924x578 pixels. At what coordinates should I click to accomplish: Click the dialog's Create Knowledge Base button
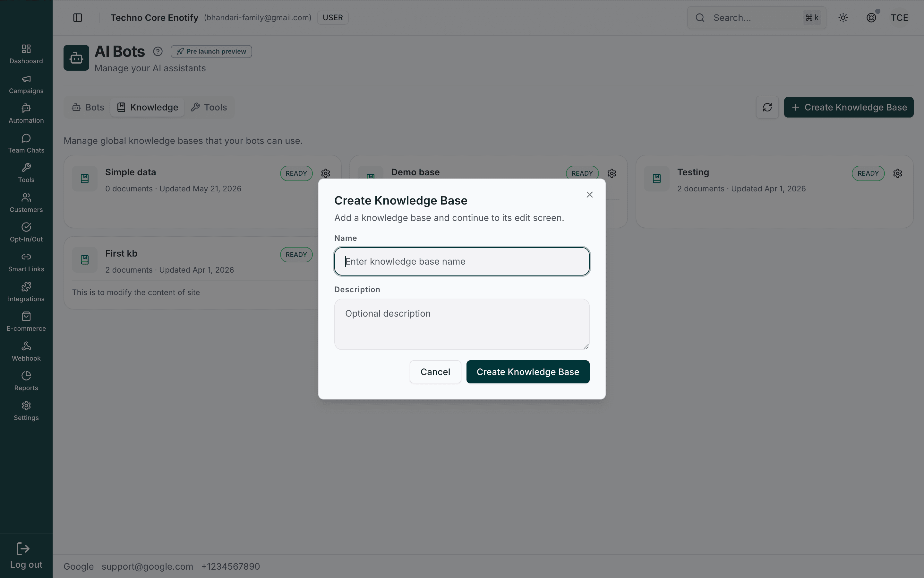528,372
